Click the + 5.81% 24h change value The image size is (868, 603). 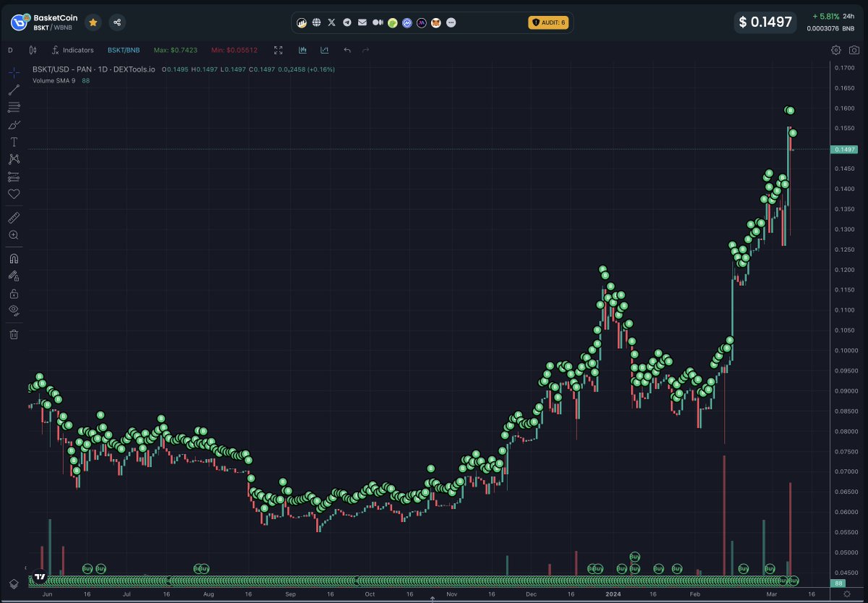click(x=825, y=16)
